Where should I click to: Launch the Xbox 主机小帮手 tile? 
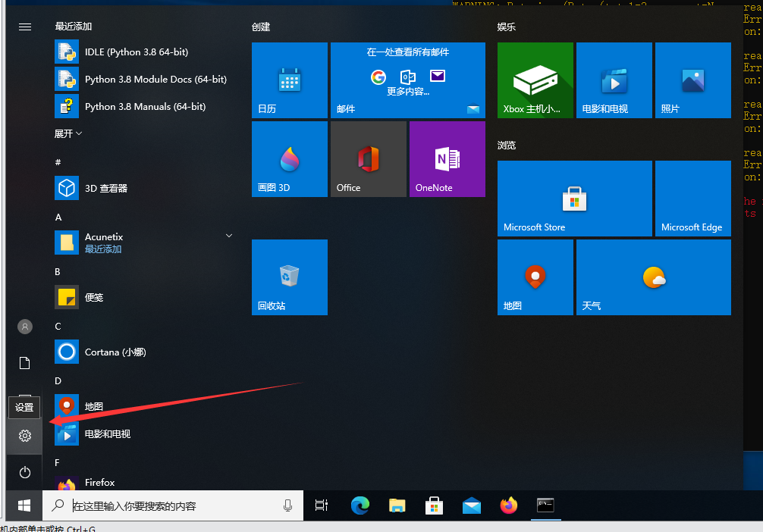[x=535, y=80]
